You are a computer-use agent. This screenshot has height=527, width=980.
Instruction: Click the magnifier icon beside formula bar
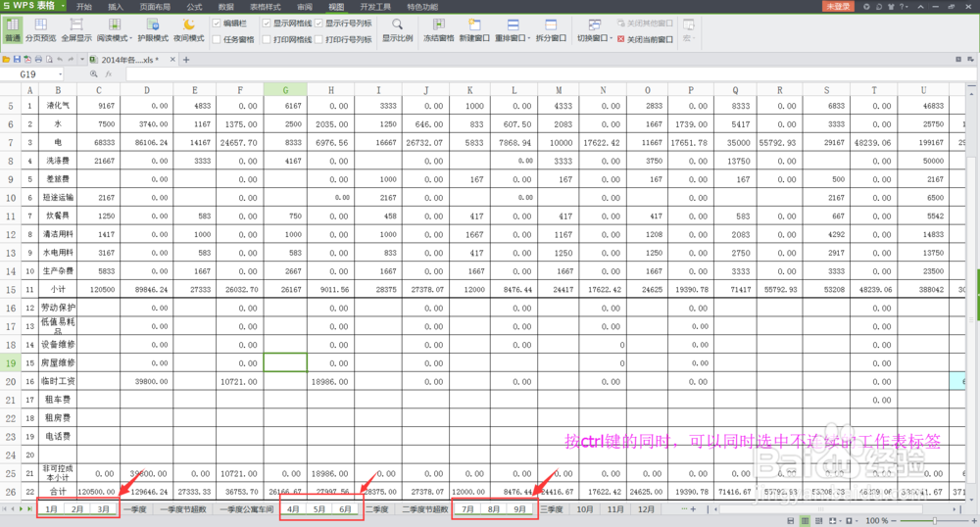click(x=94, y=73)
